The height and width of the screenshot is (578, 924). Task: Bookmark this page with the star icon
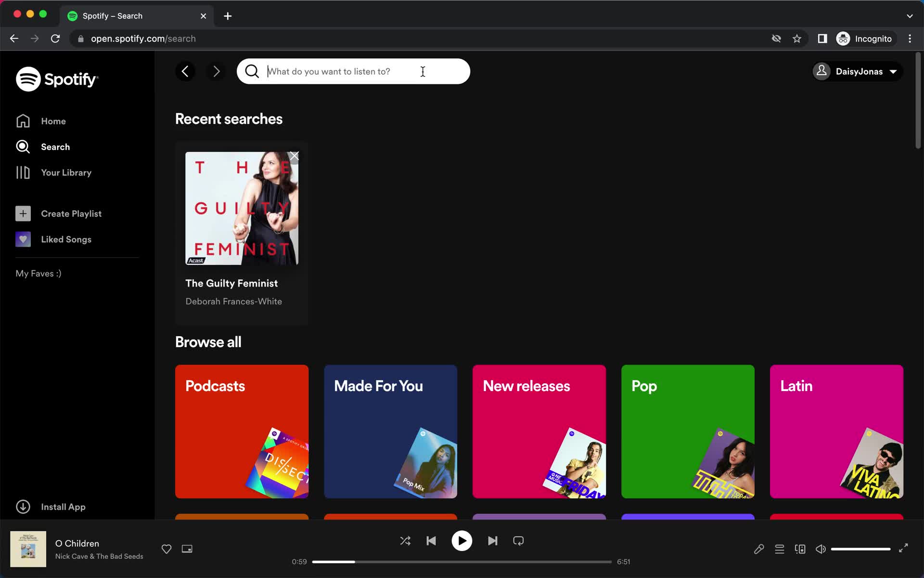pyautogui.click(x=797, y=39)
